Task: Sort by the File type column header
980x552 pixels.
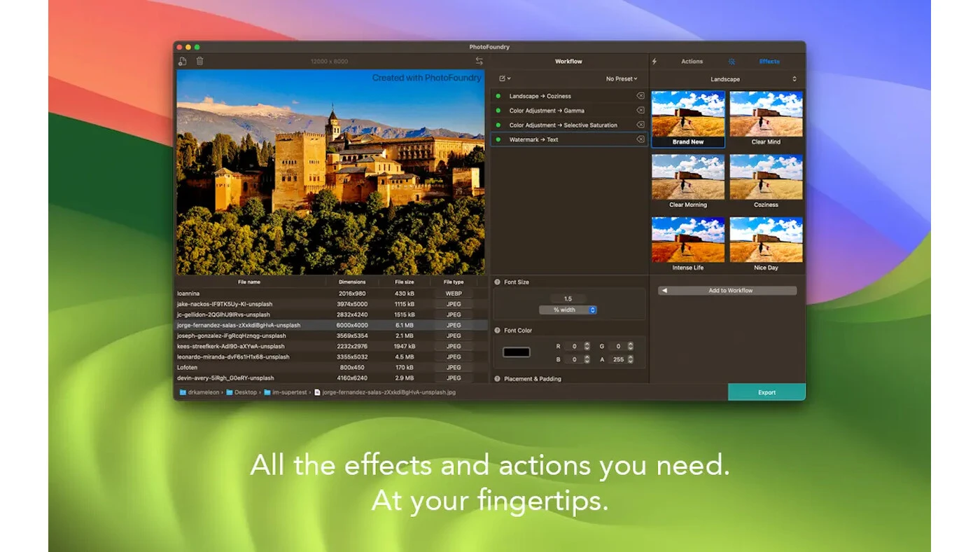Action: [x=454, y=282]
